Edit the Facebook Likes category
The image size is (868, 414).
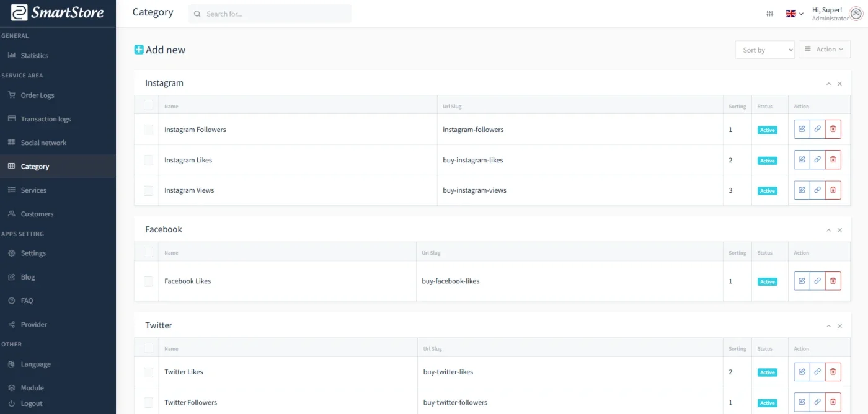[802, 281]
